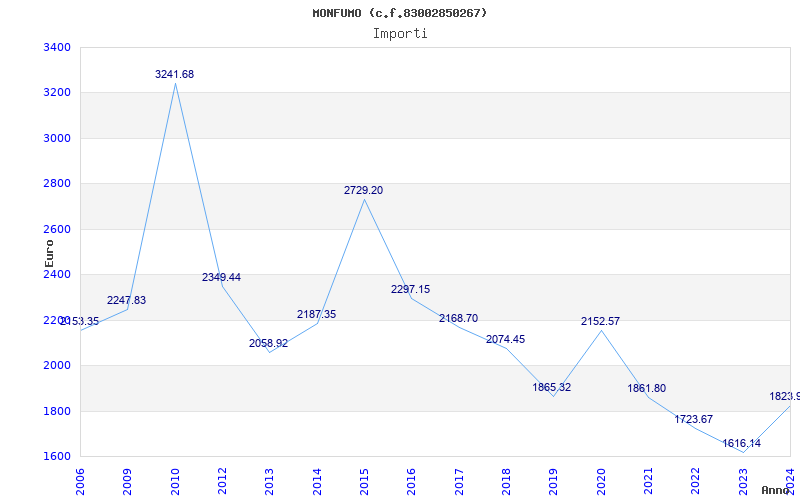
Task: Select the 2349.44 data label
Action: click(221, 278)
